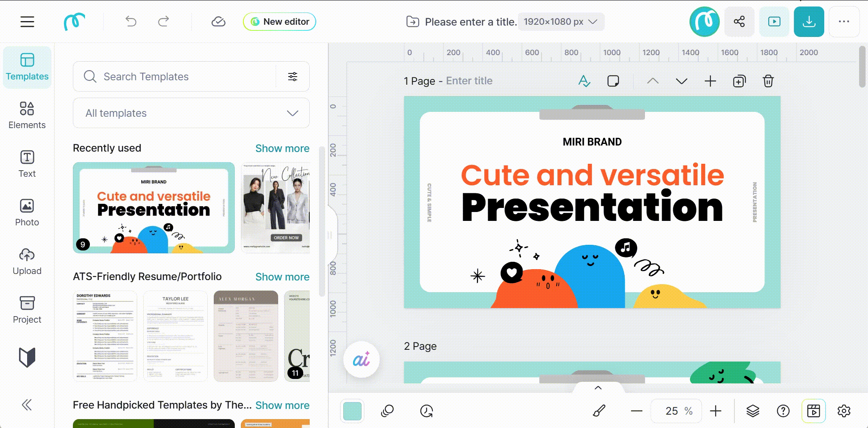The height and width of the screenshot is (428, 868).
Task: Click the download icon button
Action: click(808, 21)
